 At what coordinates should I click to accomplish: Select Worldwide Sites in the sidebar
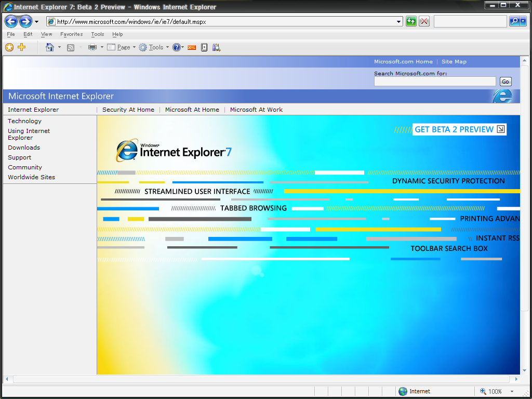(x=31, y=177)
